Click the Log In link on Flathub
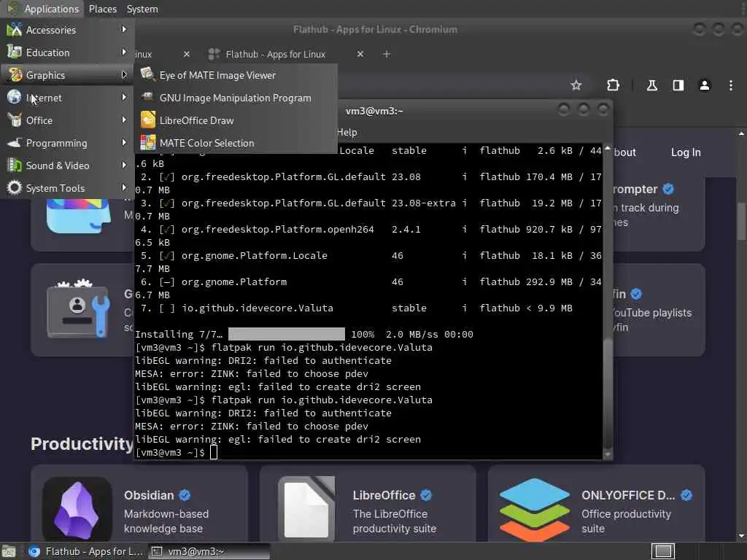The width and height of the screenshot is (747, 560). pyautogui.click(x=686, y=152)
